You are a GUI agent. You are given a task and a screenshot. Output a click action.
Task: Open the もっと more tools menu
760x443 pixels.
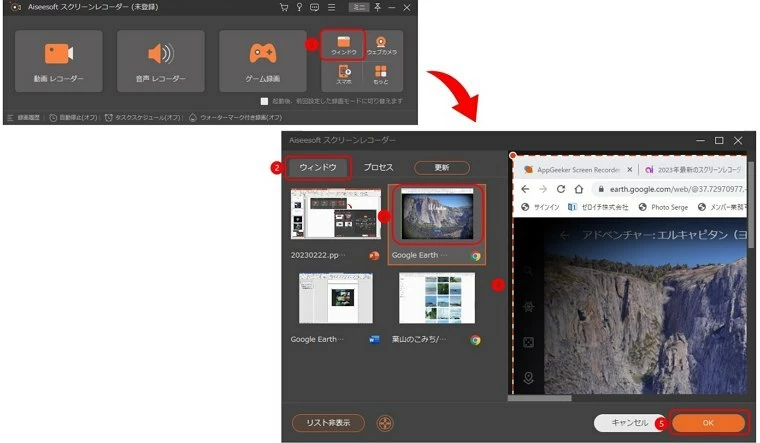[381, 74]
